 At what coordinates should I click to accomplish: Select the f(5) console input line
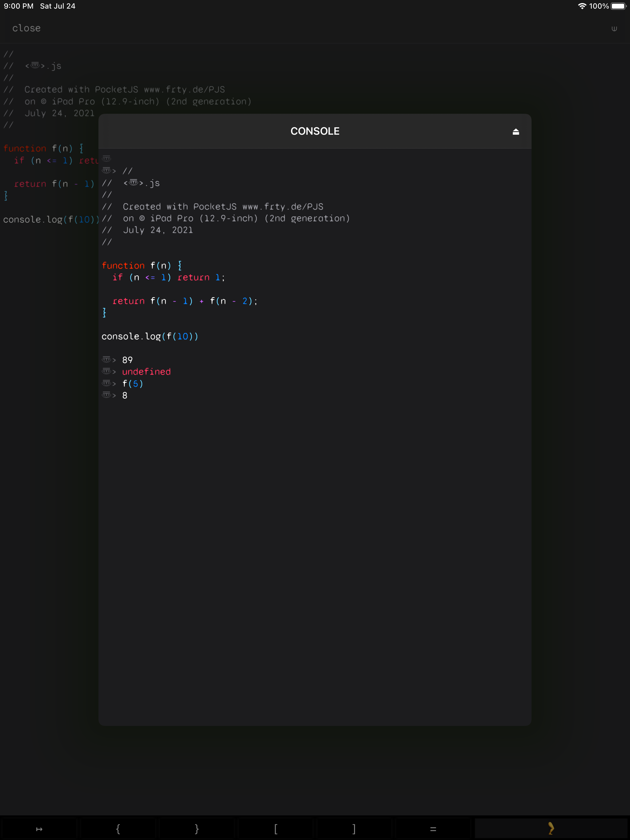click(x=133, y=383)
